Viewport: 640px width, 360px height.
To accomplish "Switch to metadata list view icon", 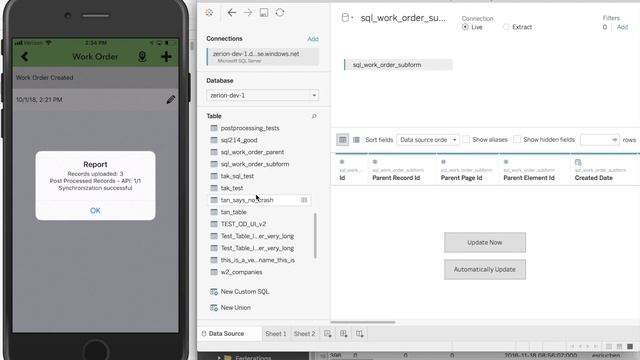I will click(356, 140).
